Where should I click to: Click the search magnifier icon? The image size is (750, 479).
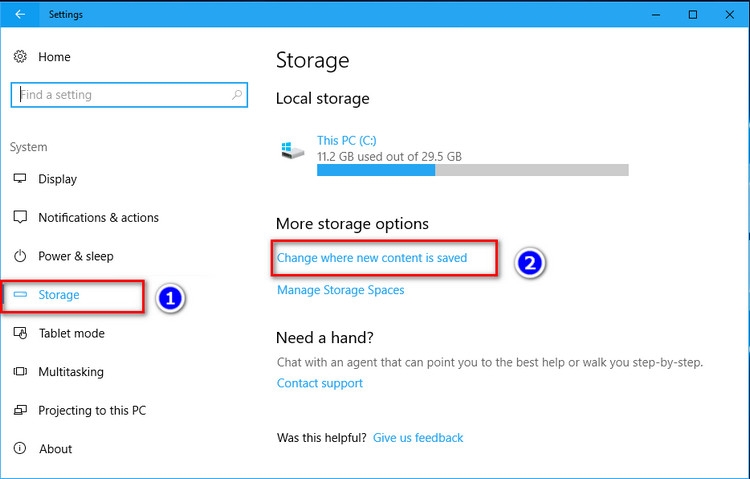tap(237, 95)
